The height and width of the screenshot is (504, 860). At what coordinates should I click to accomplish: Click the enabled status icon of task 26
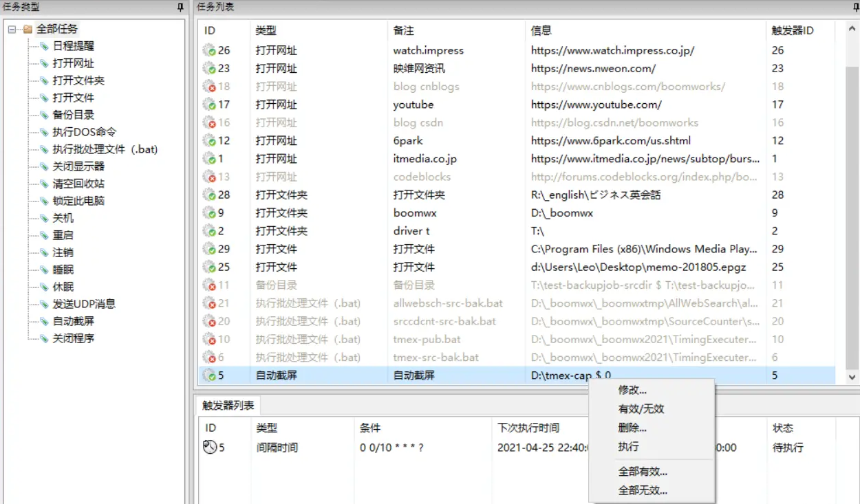tap(209, 50)
